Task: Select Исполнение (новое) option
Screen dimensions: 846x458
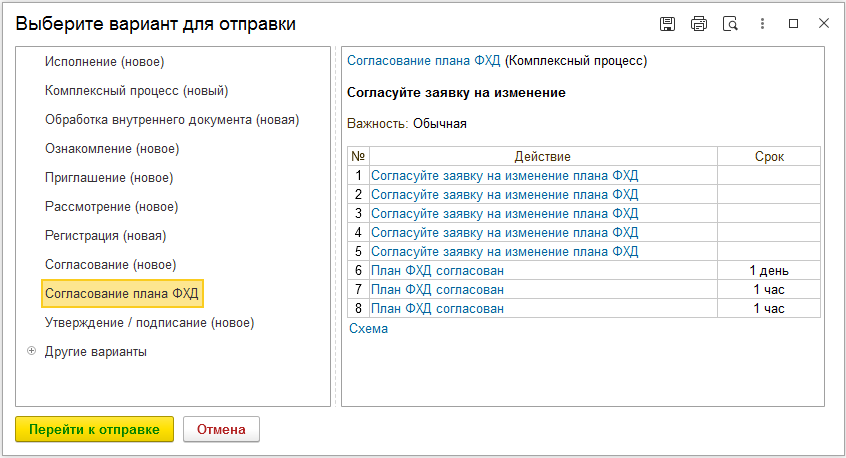Action: pyautogui.click(x=104, y=61)
